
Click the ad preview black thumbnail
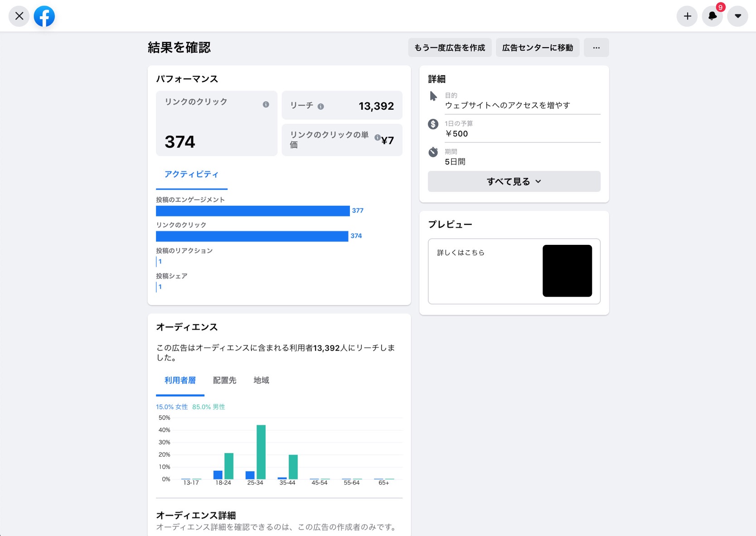pyautogui.click(x=567, y=271)
